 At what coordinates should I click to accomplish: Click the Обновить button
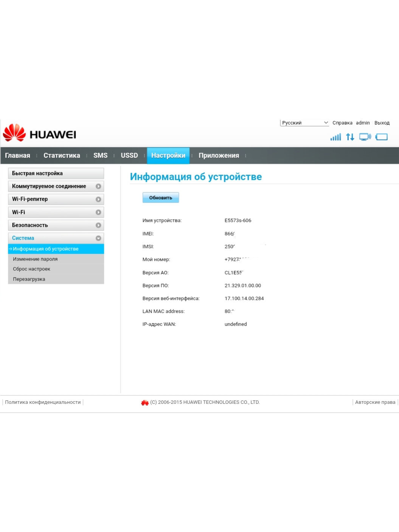pos(161,198)
